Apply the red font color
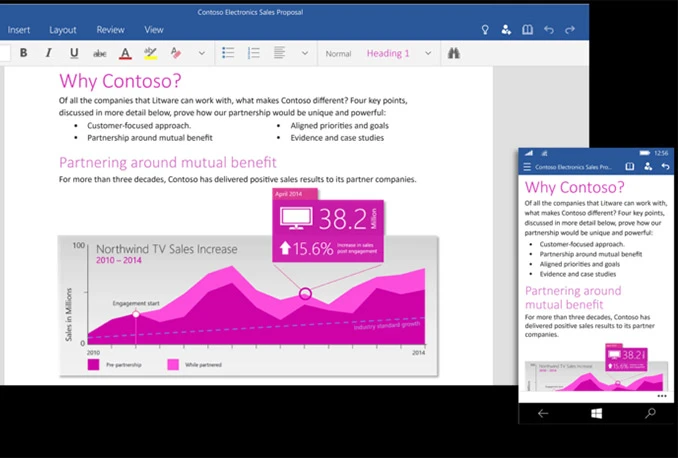Image resolution: width=678 pixels, height=458 pixels. point(125,54)
